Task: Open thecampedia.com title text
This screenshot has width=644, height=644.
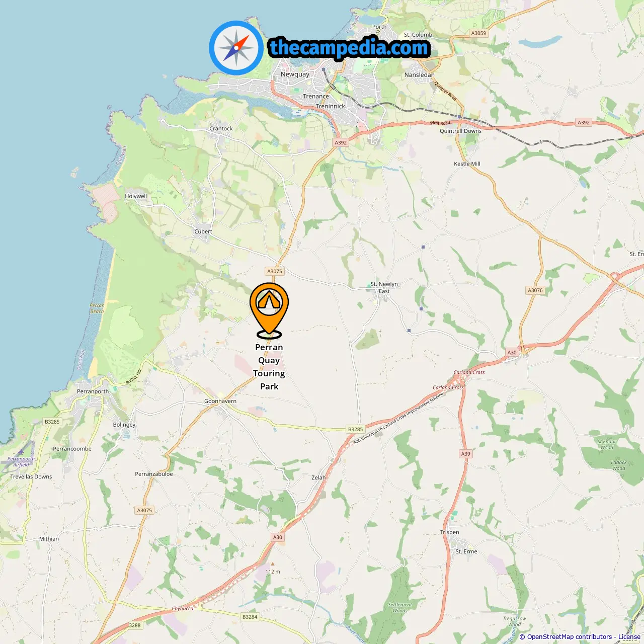Action: point(349,48)
